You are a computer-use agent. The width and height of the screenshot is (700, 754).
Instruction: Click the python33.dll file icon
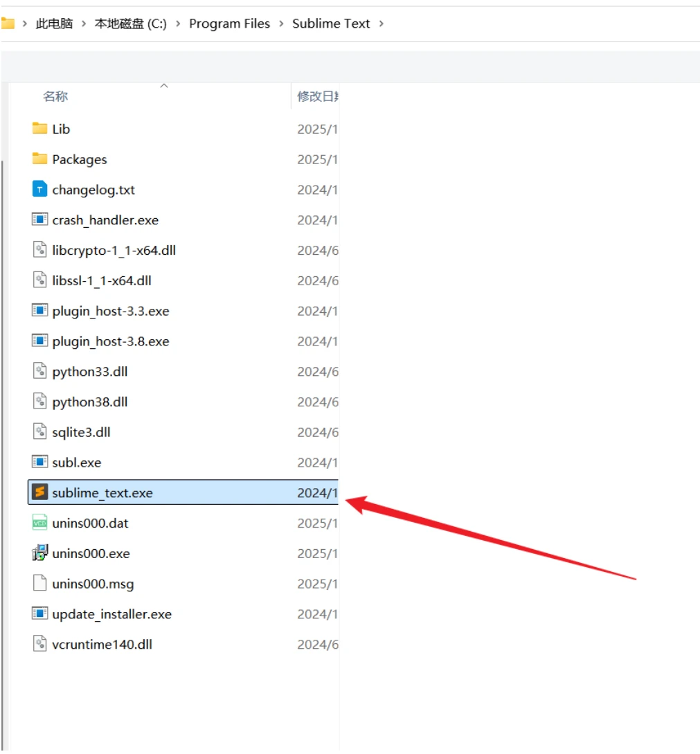click(39, 370)
